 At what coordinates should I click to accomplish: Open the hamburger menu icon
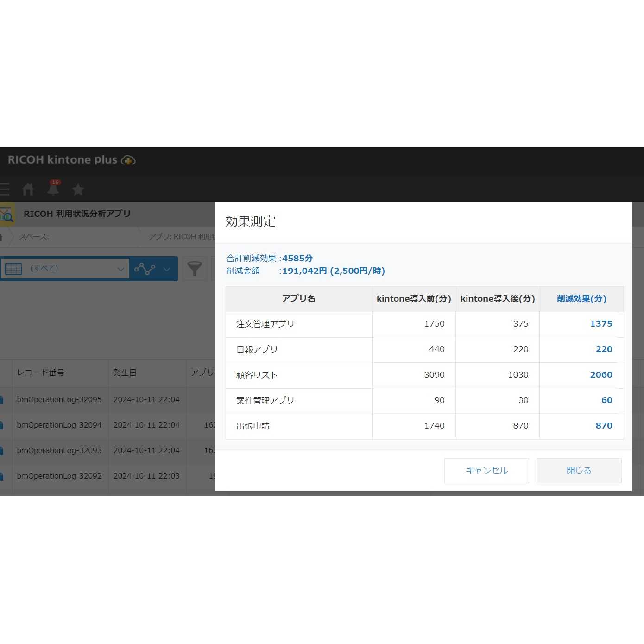click(x=4, y=189)
